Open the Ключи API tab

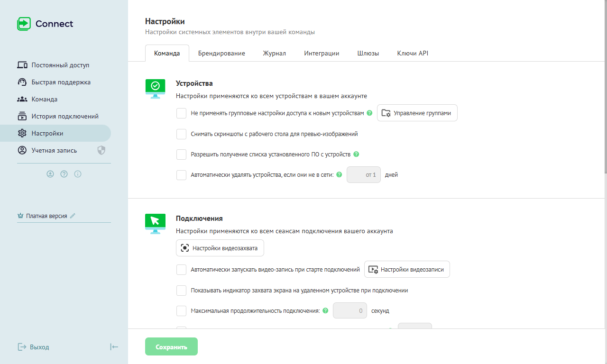[413, 53]
